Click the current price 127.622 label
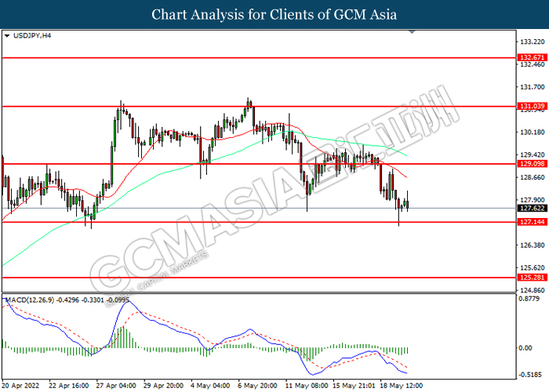 click(x=533, y=209)
